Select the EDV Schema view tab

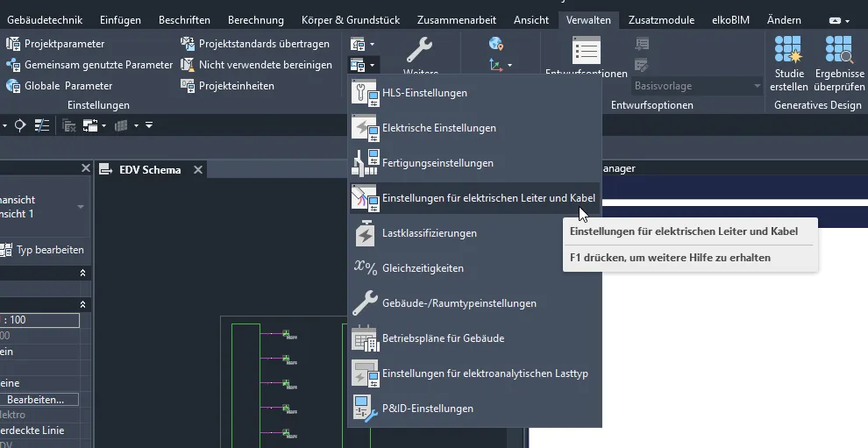[x=150, y=170]
